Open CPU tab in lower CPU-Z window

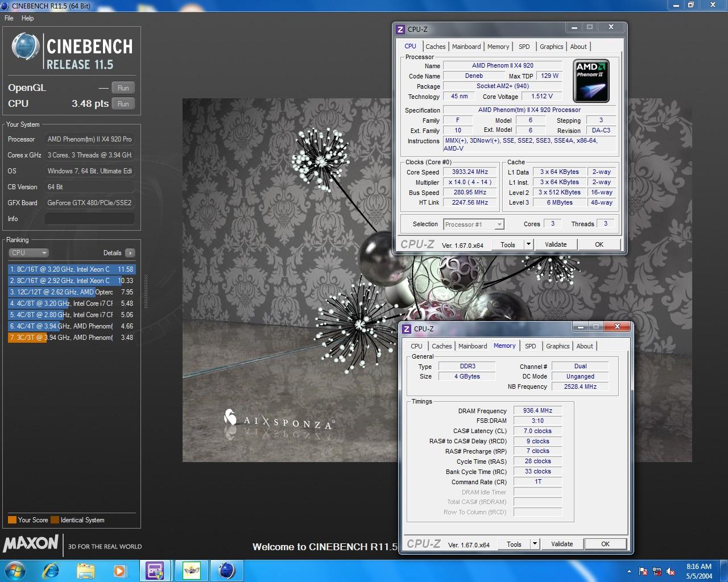(416, 346)
